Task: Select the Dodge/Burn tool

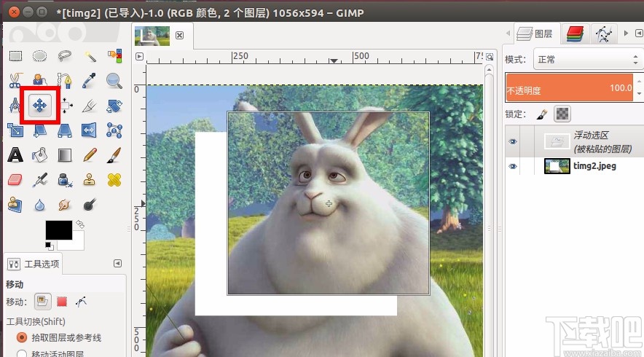Action: 90,205
